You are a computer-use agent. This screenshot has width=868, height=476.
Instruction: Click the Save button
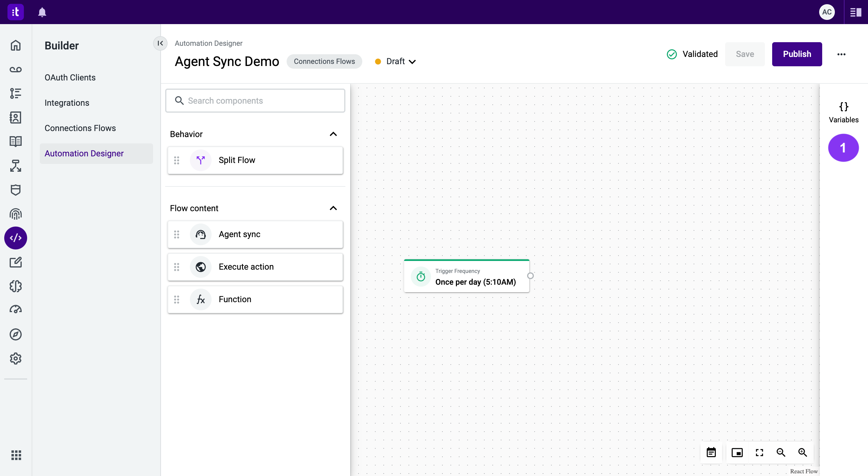coord(745,54)
